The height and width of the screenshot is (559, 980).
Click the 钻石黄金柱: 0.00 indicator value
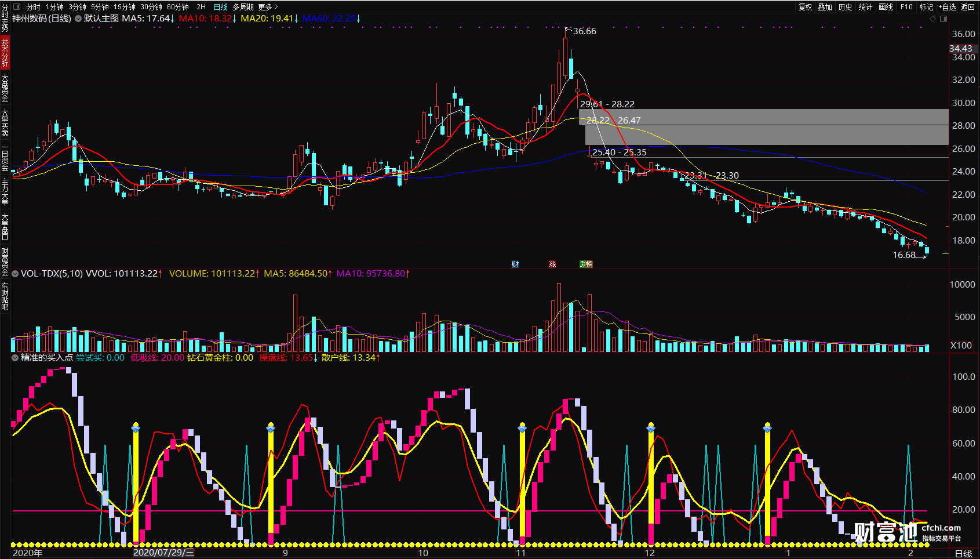[x=220, y=358]
